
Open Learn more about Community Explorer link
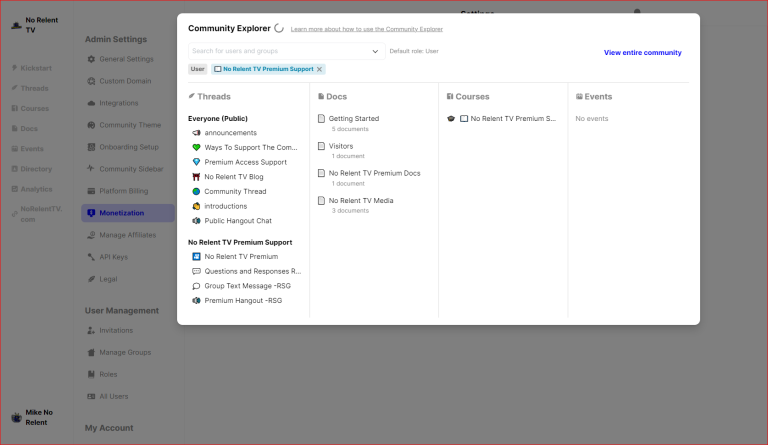pyautogui.click(x=367, y=29)
